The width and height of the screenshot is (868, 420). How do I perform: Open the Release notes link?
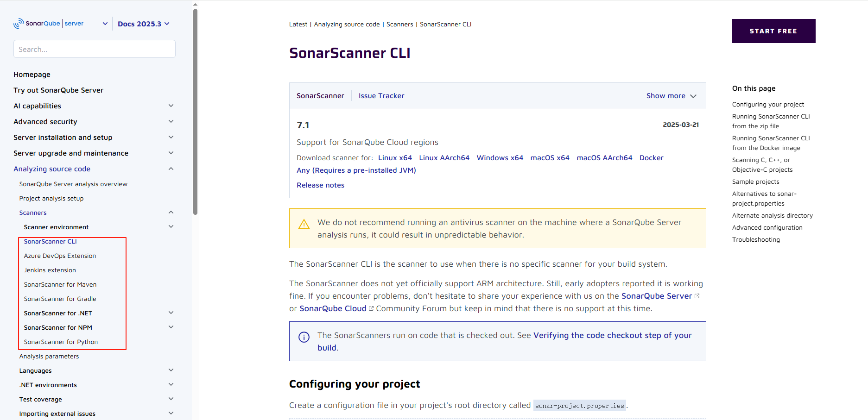click(321, 185)
